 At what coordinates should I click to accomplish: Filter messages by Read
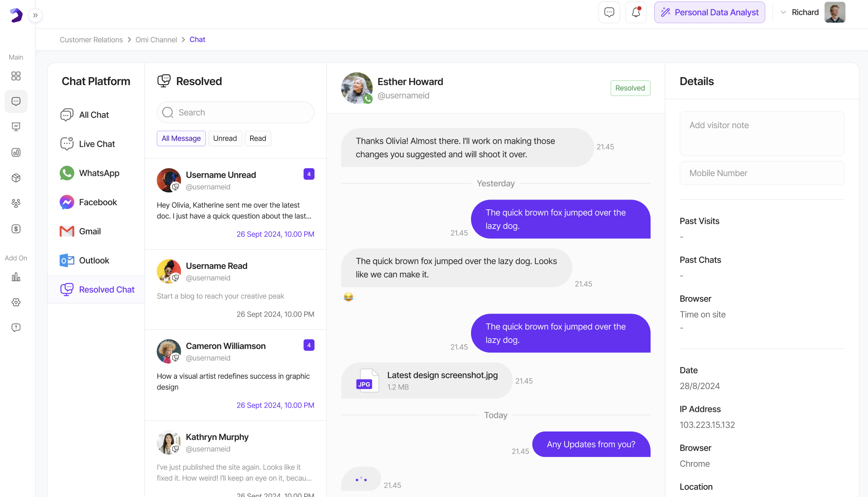pyautogui.click(x=257, y=138)
